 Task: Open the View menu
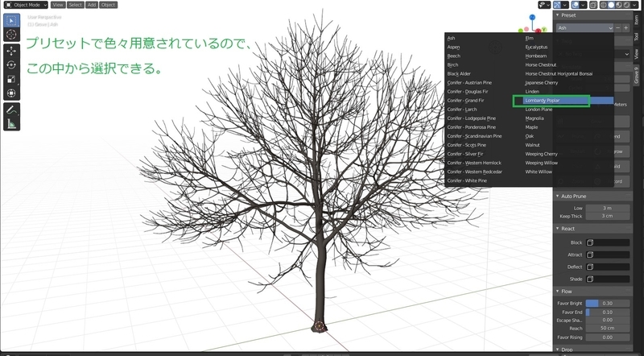click(x=58, y=5)
